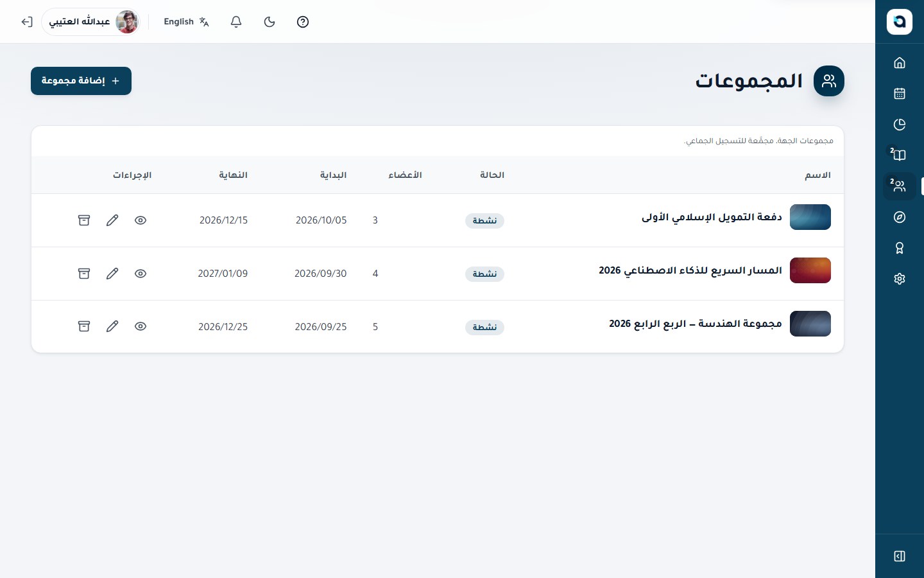Open the compass explore icon

click(900, 217)
